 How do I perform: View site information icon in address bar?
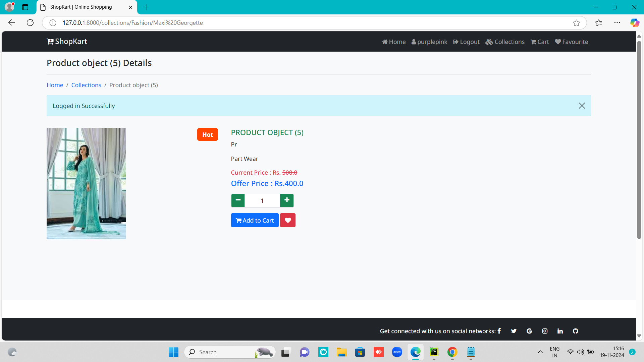click(53, 22)
